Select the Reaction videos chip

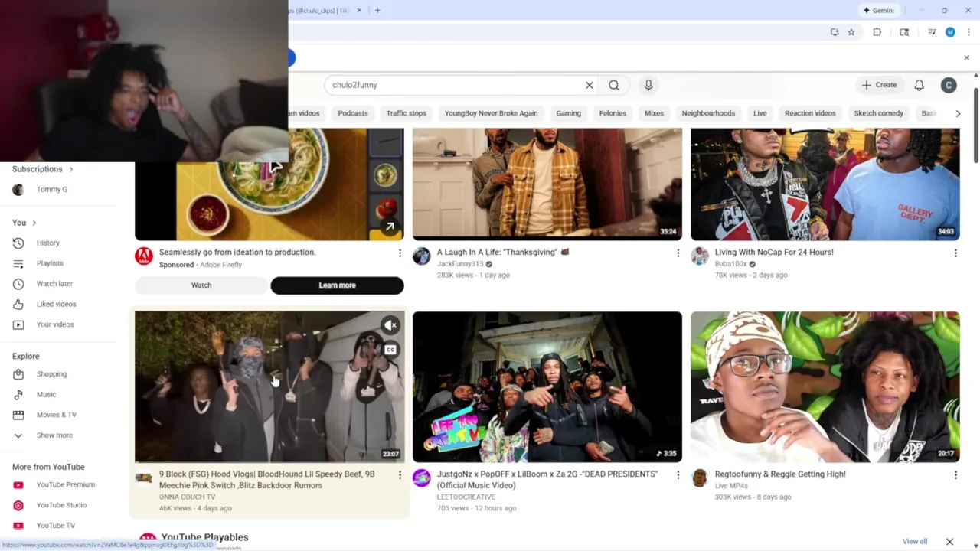coord(810,113)
